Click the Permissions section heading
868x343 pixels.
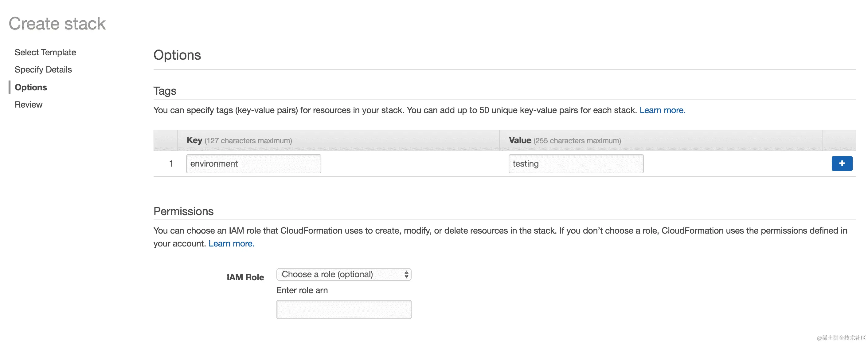[x=184, y=211]
